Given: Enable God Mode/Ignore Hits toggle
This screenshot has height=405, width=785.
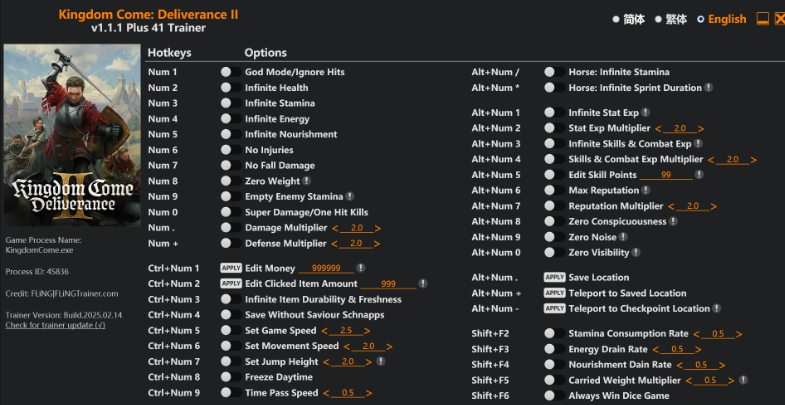Looking at the screenshot, I should (226, 72).
